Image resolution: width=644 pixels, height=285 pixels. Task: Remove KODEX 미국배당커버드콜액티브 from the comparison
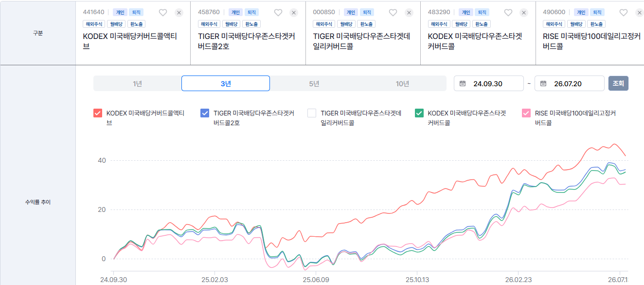(x=179, y=13)
